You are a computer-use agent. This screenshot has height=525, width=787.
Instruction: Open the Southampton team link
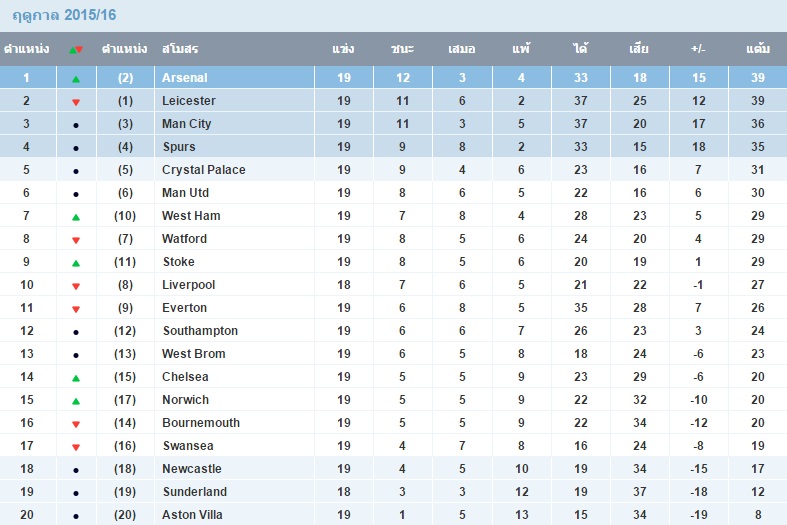(200, 331)
